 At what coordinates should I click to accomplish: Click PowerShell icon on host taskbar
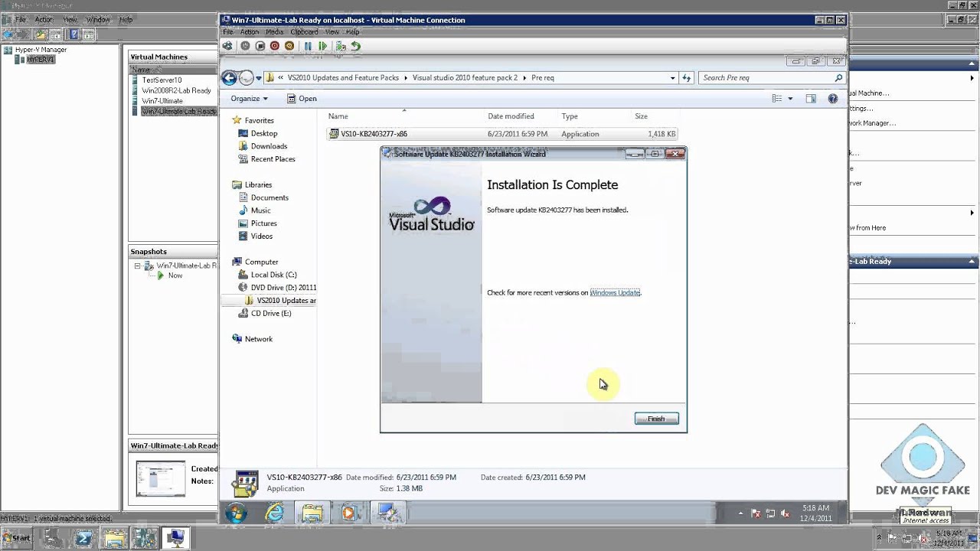pyautogui.click(x=83, y=538)
